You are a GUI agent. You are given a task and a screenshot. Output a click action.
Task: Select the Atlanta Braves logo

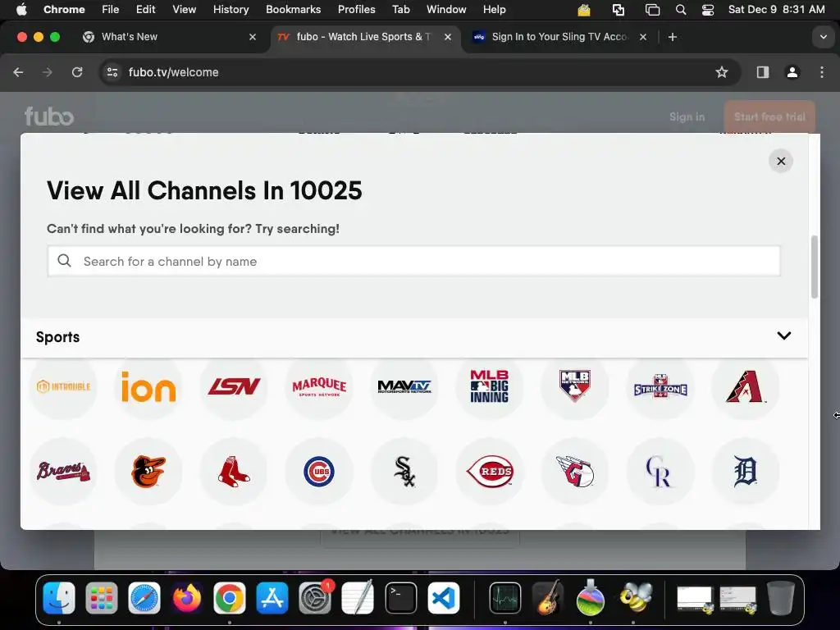click(x=63, y=472)
